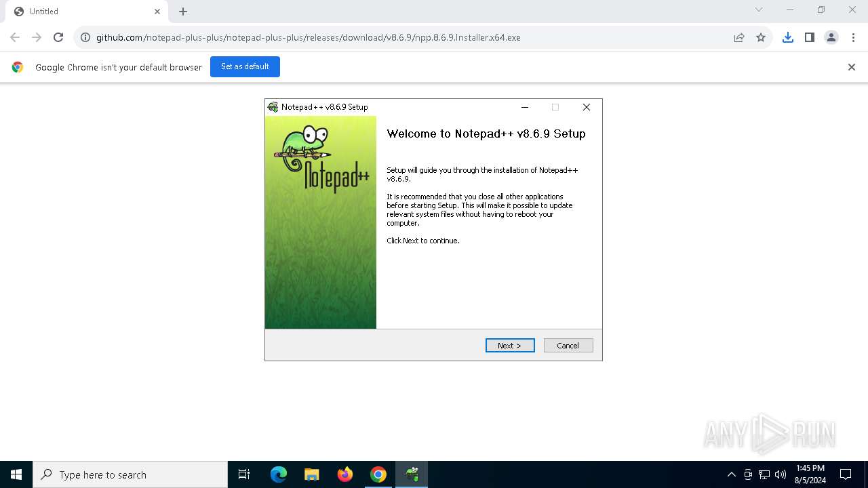The height and width of the screenshot is (488, 868).
Task: Go forward in Chrome
Action: point(37,37)
